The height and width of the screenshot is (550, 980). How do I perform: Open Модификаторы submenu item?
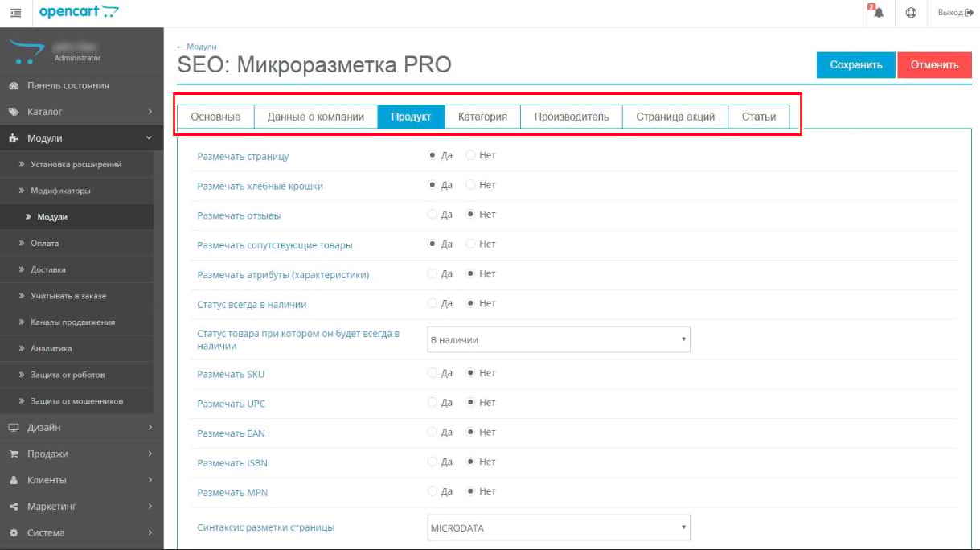[x=77, y=191]
